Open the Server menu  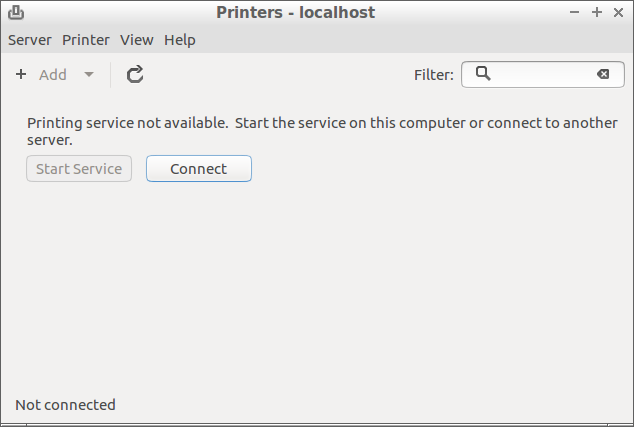[29, 40]
